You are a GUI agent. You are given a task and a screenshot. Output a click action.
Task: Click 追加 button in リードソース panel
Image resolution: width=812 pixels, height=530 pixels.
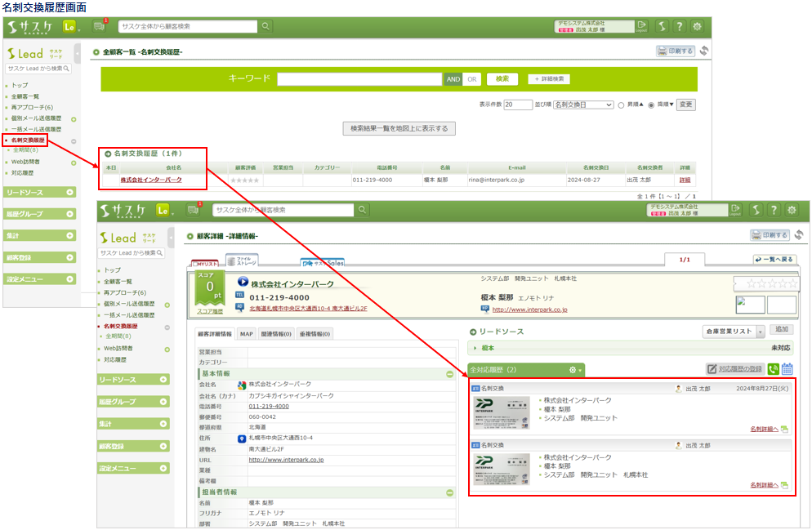[x=782, y=329]
